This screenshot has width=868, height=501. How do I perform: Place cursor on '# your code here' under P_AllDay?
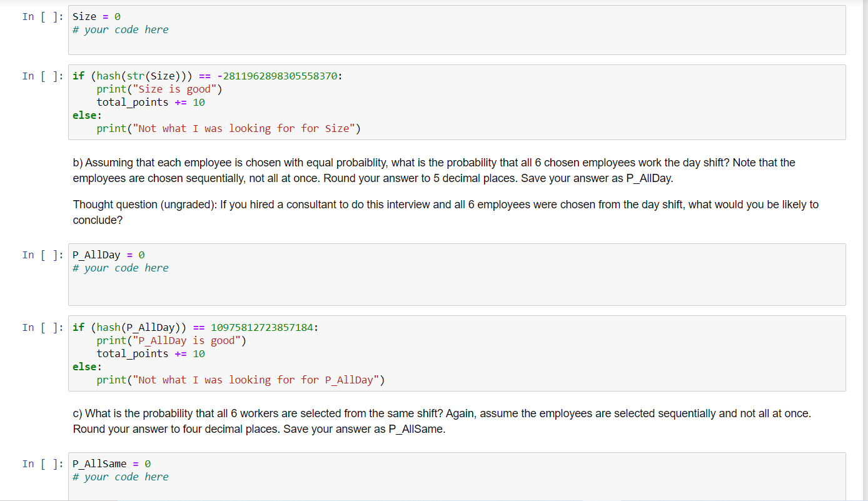(121, 268)
